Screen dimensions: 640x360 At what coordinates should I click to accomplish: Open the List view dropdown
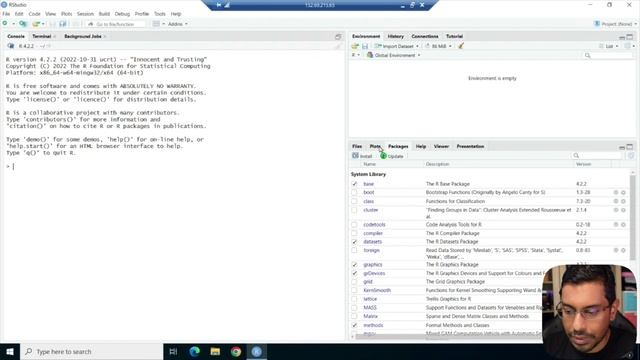[609, 46]
